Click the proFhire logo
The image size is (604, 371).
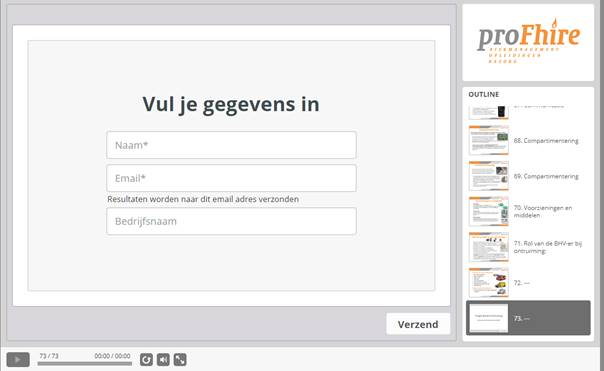[x=528, y=41]
